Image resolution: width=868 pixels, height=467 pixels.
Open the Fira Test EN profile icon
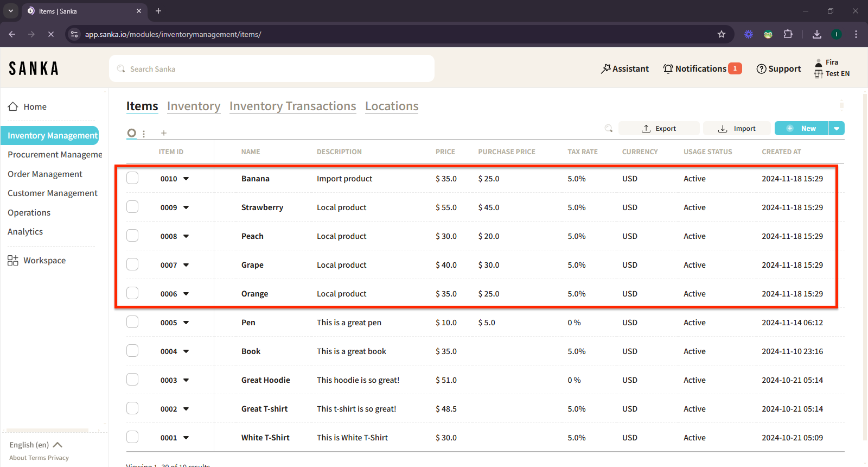819,68
